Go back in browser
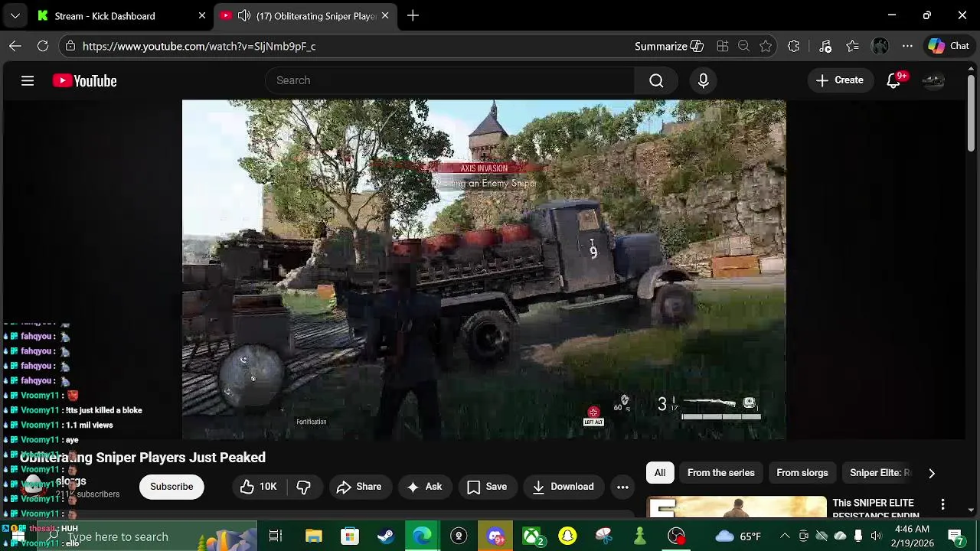The width and height of the screenshot is (980, 551). (x=15, y=46)
